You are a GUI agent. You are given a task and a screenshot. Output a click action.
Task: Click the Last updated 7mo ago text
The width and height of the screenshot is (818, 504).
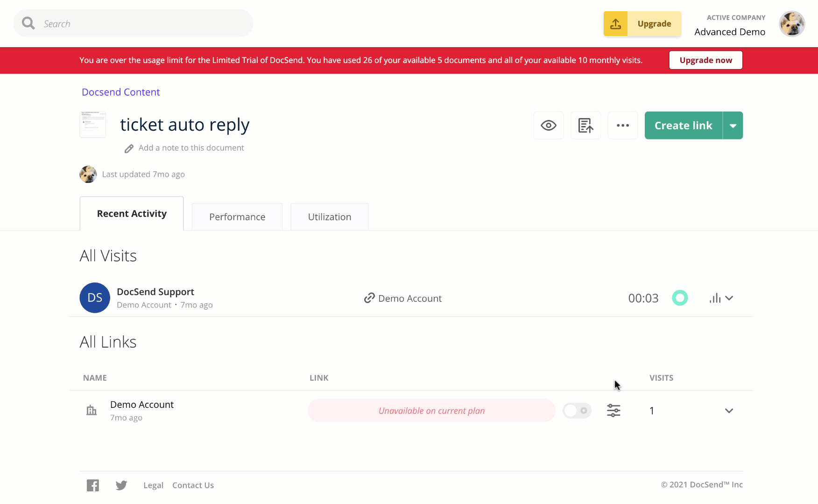tap(143, 175)
